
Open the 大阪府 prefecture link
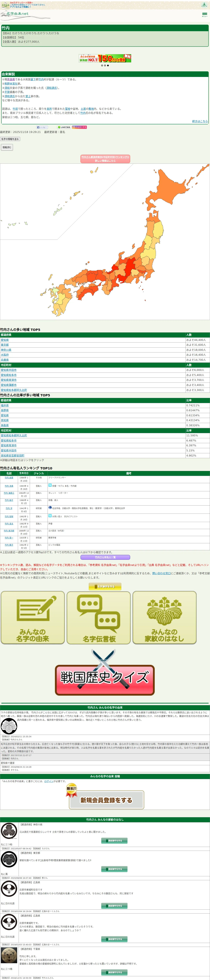click(x=5, y=355)
